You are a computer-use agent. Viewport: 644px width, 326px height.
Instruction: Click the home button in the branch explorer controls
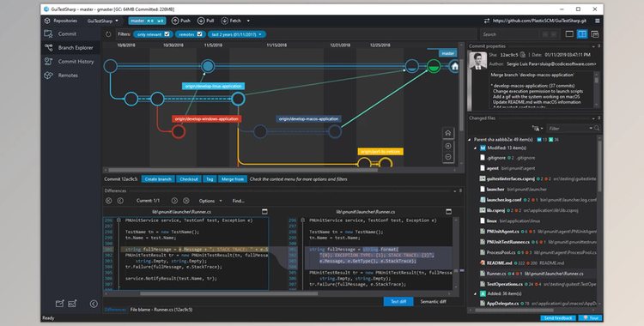(448, 133)
